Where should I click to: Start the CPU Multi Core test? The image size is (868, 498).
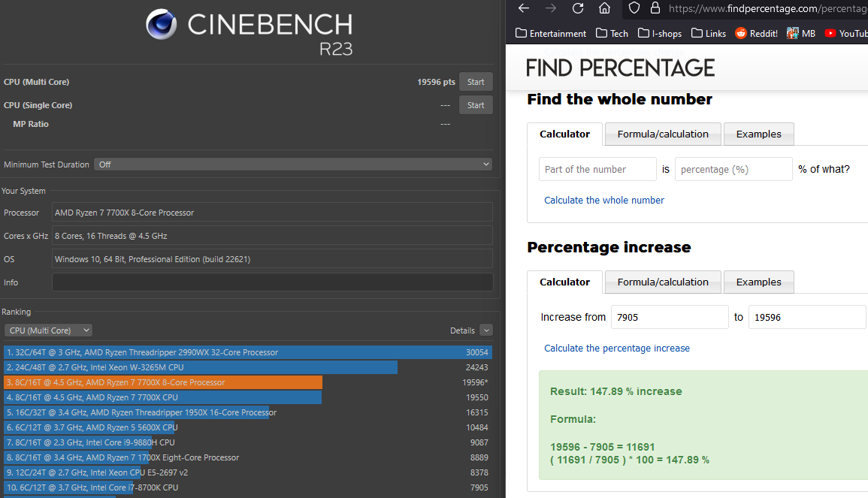(476, 82)
